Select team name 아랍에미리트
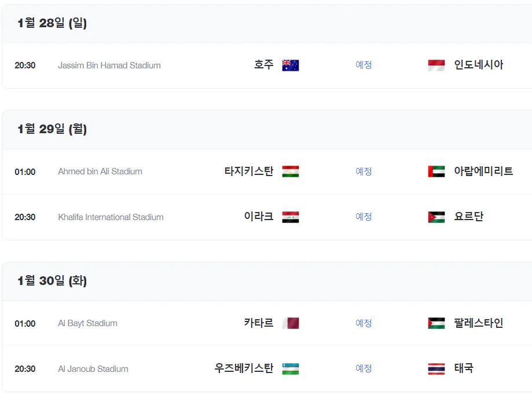Screen dimensions: 532x402 [x=483, y=171]
